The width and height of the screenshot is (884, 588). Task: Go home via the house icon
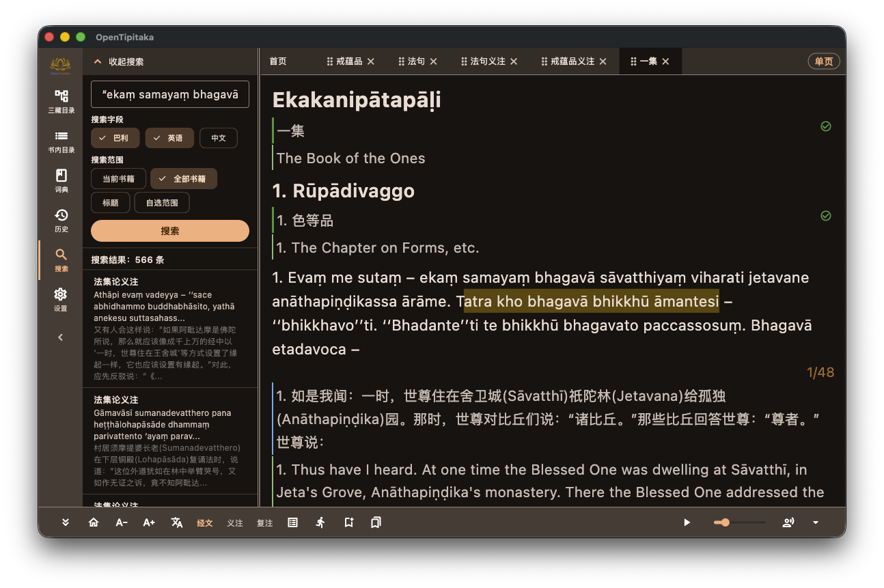point(94,522)
